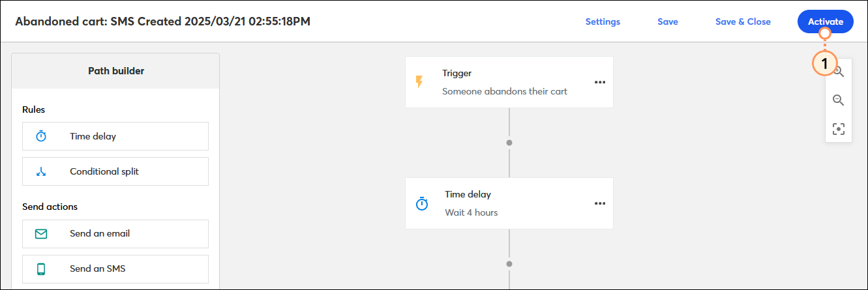Click the Path builder panel header
Screen dimensions: 868x290
click(116, 71)
